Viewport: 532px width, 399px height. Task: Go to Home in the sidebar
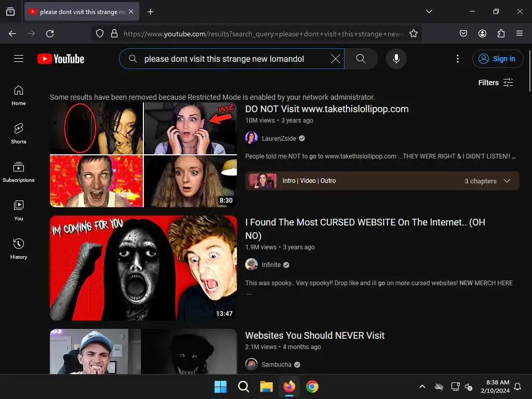pos(19,96)
